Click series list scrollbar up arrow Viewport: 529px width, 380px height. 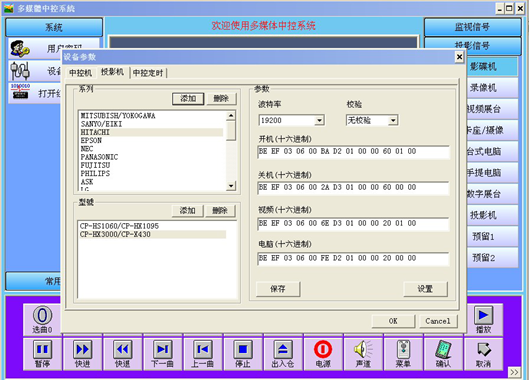231,116
